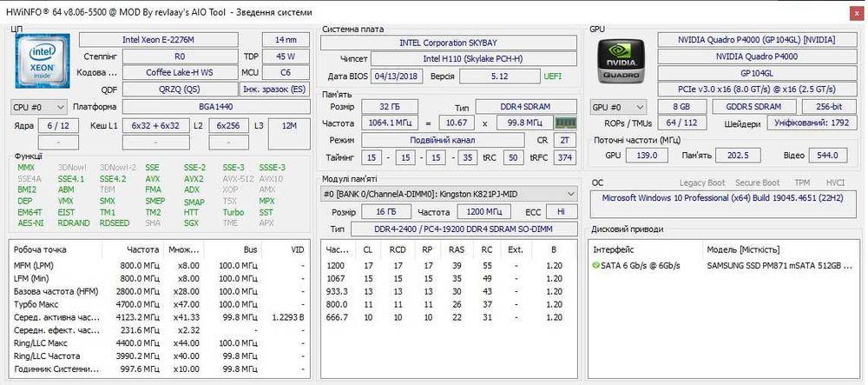Click the 45 W TDP field
Screen dimensions: 868x385
pos(286,56)
